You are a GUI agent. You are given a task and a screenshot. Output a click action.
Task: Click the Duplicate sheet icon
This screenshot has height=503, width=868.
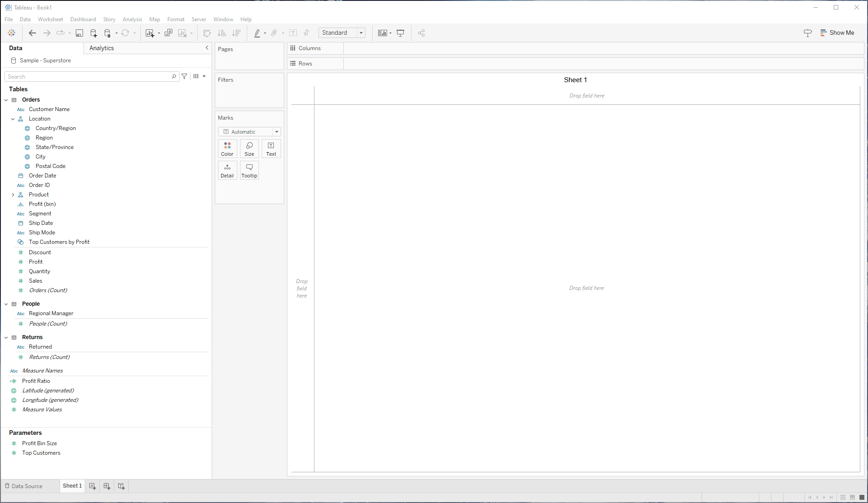pyautogui.click(x=168, y=33)
